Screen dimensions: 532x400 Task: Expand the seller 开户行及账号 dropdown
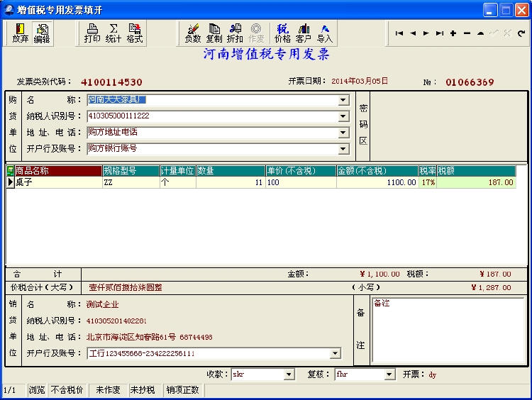coord(335,353)
